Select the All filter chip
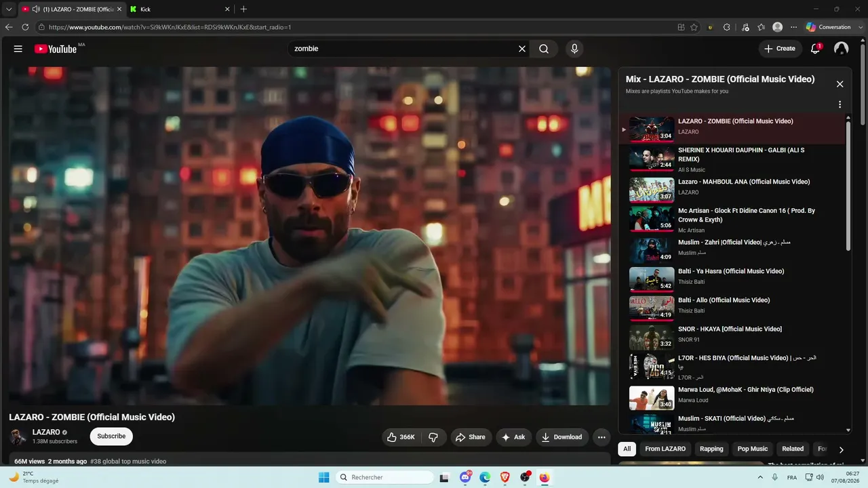The height and width of the screenshot is (488, 868). (627, 449)
